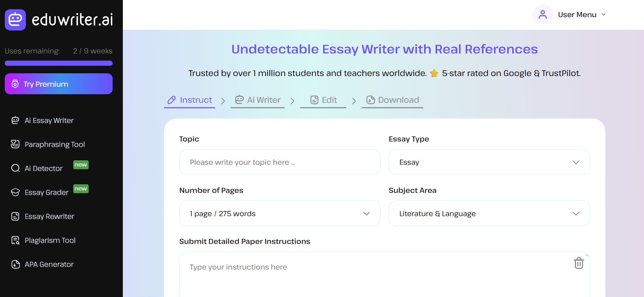Click the Paraphrasing Tool sidebar icon

(15, 144)
